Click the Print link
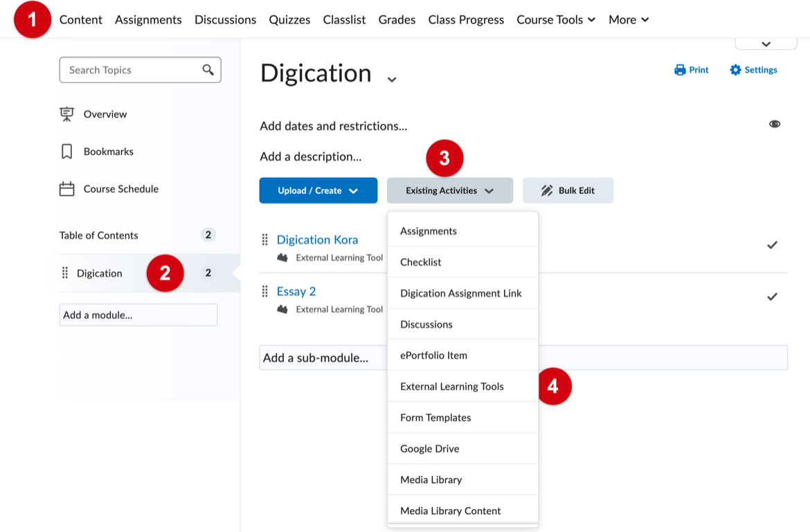Image resolution: width=810 pixels, height=532 pixels. pos(692,70)
